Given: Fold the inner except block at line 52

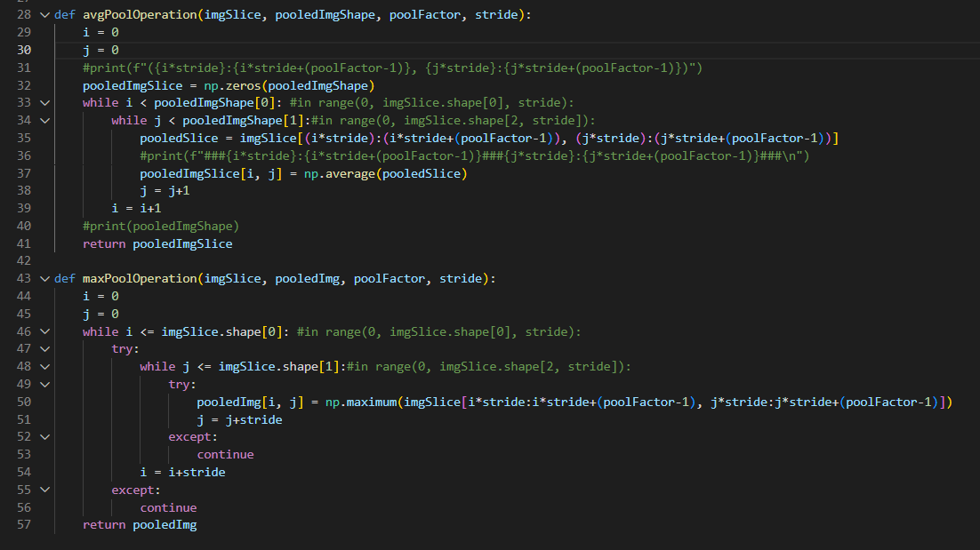Looking at the screenshot, I should [45, 437].
